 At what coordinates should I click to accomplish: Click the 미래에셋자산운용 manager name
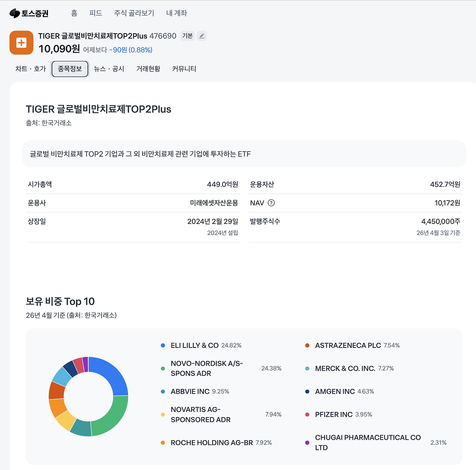pyautogui.click(x=214, y=203)
